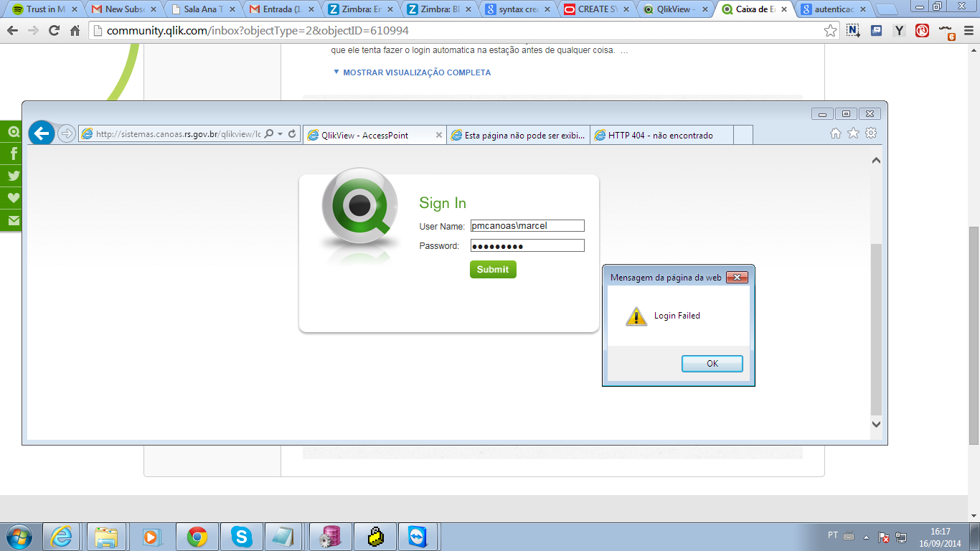This screenshot has width=980, height=551.
Task: Open the OneNote clipper extension
Action: (x=853, y=31)
